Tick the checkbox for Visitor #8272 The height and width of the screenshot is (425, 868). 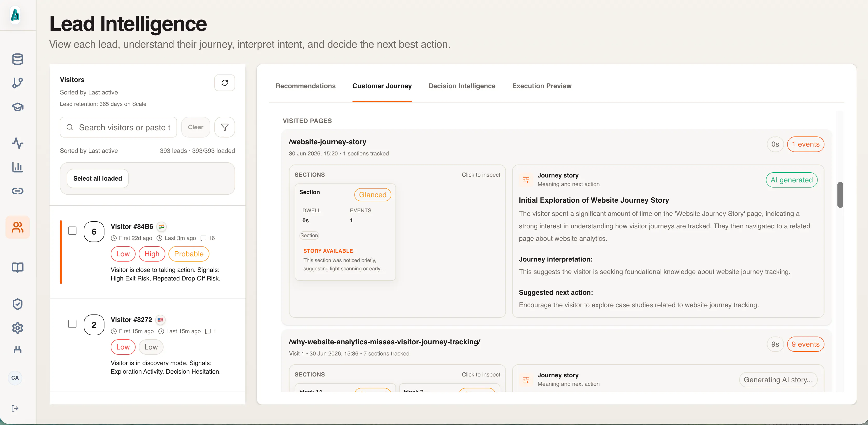(73, 324)
